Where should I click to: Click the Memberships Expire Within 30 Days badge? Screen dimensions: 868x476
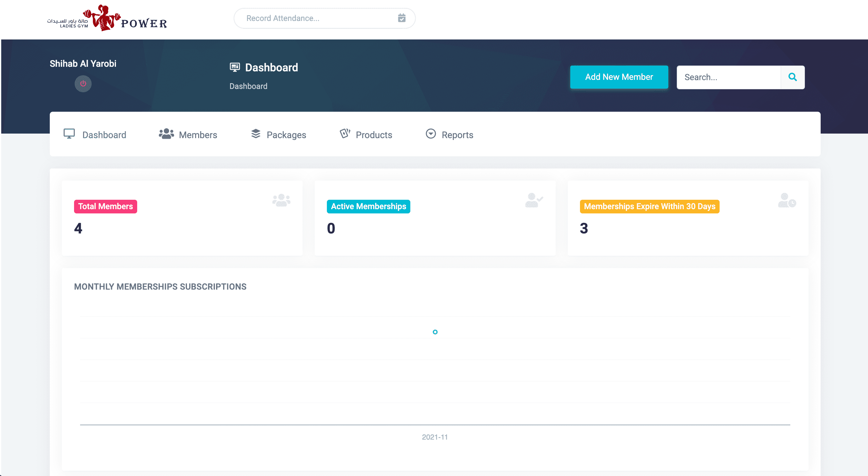(x=649, y=206)
